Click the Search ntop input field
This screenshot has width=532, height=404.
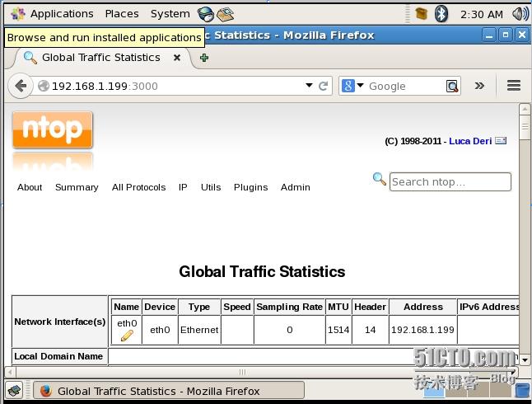450,181
